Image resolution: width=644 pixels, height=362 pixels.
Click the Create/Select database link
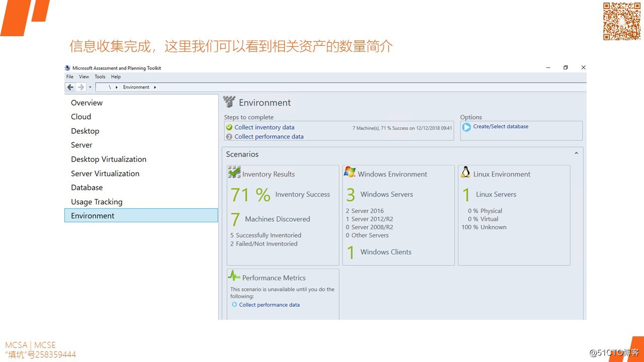[x=501, y=127]
